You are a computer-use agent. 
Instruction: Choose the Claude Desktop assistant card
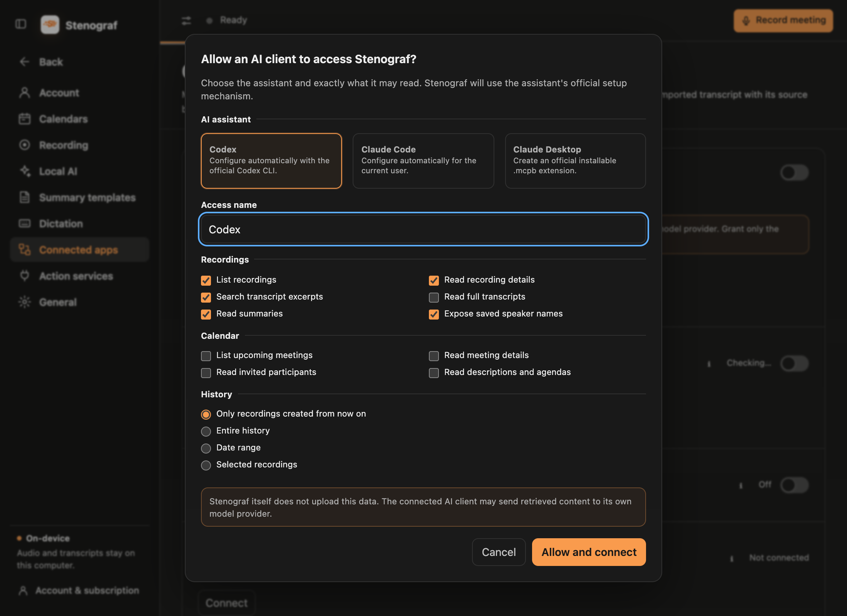coord(575,161)
